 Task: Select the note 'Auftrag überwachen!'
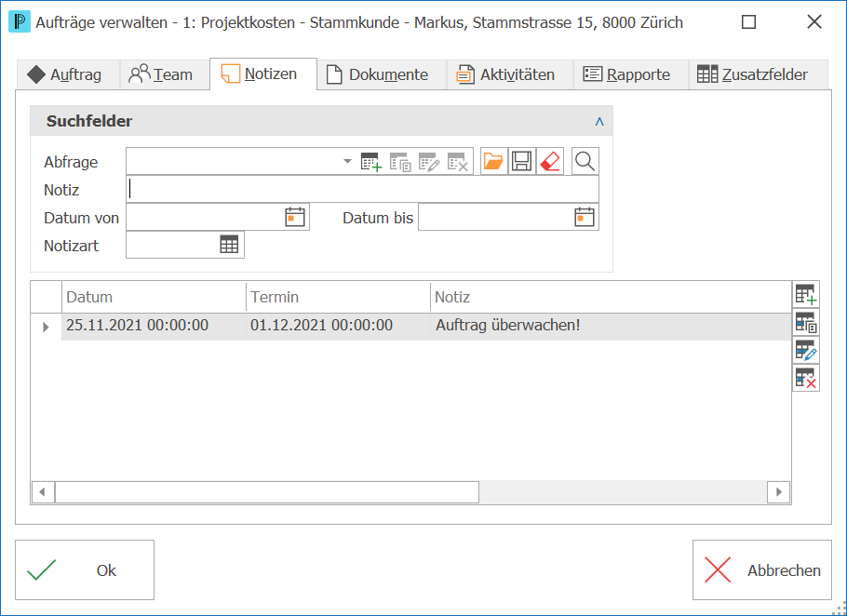508,326
